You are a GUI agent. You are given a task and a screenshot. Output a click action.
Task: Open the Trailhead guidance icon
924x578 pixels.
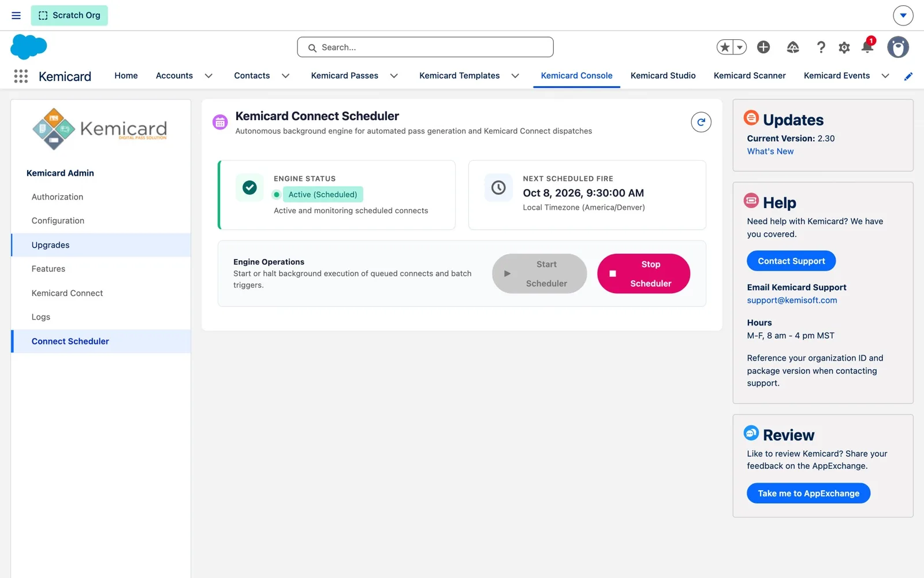pyautogui.click(x=793, y=47)
